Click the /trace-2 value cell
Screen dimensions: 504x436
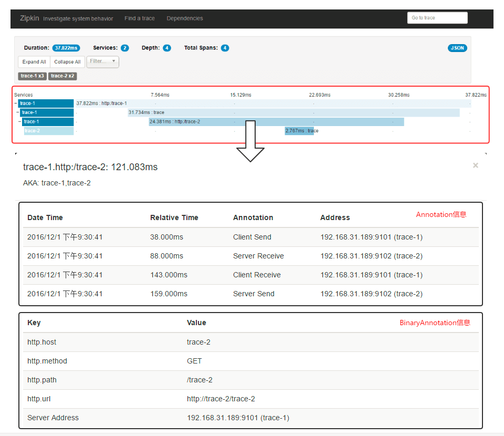pos(199,380)
